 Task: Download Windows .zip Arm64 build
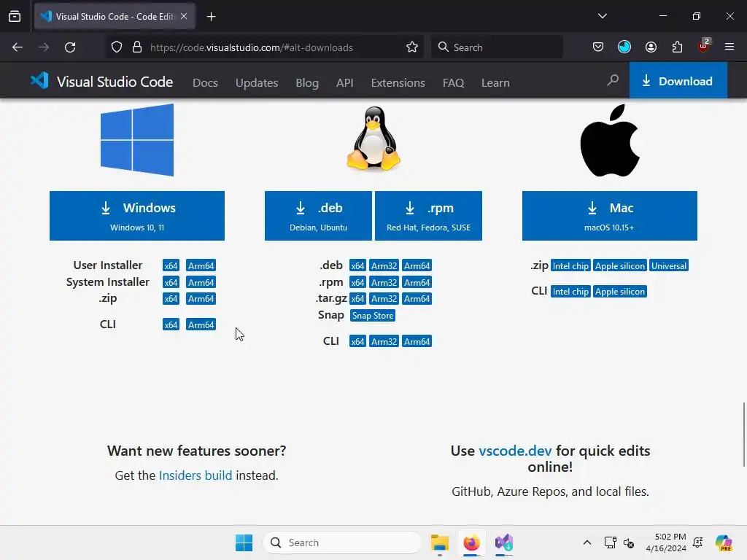click(x=201, y=298)
